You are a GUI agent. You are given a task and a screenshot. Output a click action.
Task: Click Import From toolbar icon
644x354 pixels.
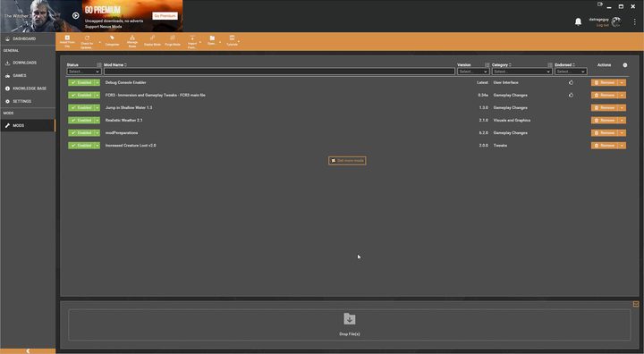[191, 41]
